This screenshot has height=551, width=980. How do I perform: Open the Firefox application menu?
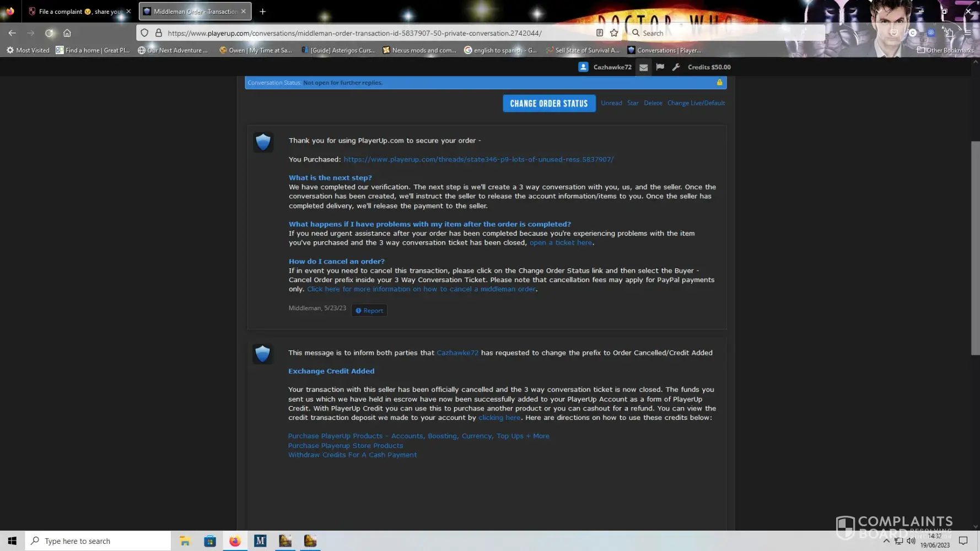coord(967,33)
